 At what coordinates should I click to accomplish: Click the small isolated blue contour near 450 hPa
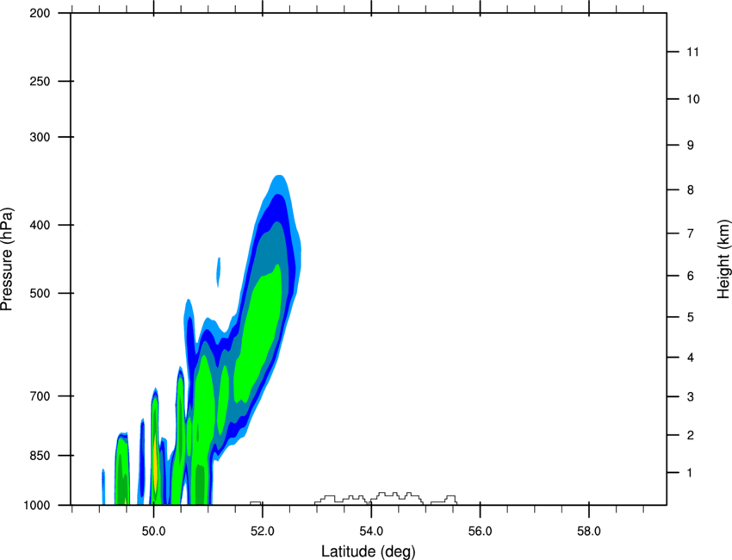coord(218,272)
